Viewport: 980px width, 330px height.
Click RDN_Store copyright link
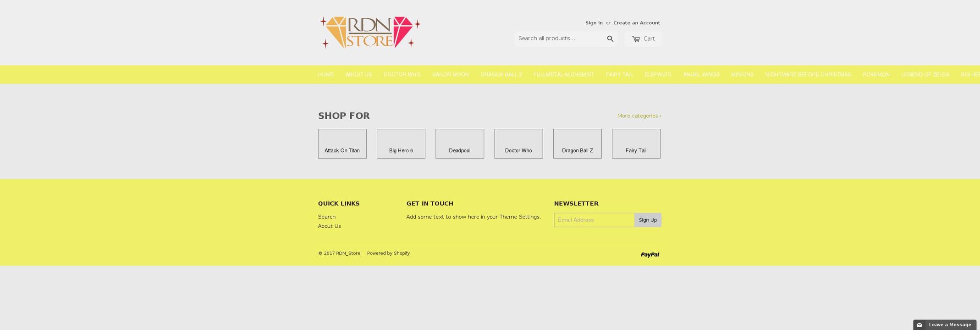point(348,253)
